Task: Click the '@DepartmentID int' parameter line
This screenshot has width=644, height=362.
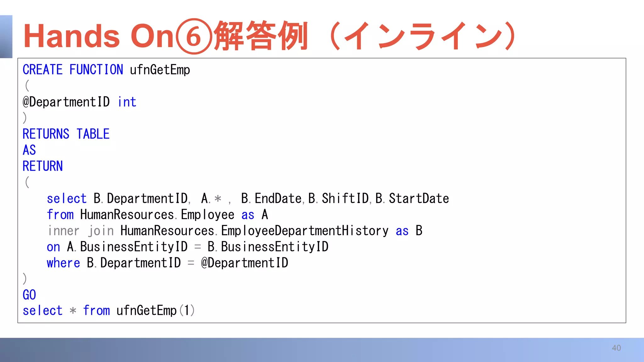Action: tap(80, 102)
